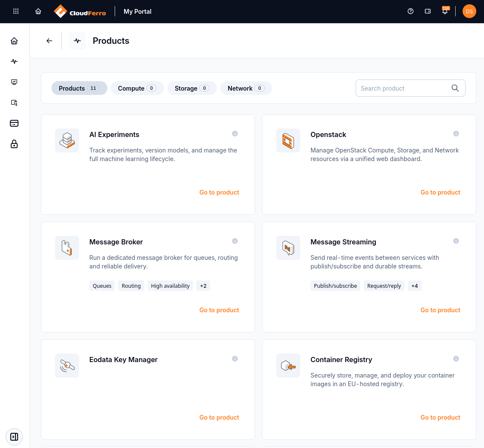Screen dimensions: 484x448
Task: Click the High availability tag
Action: [170, 286]
